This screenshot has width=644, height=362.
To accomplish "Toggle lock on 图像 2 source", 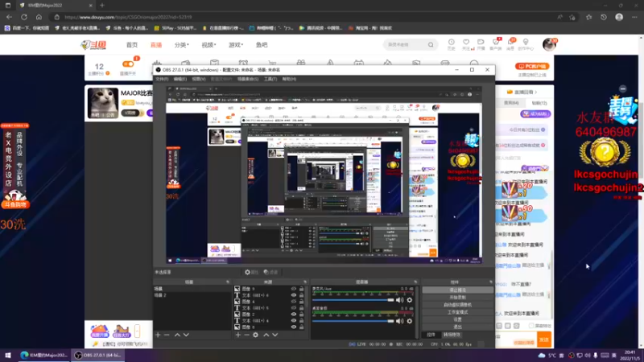I will click(x=301, y=314).
